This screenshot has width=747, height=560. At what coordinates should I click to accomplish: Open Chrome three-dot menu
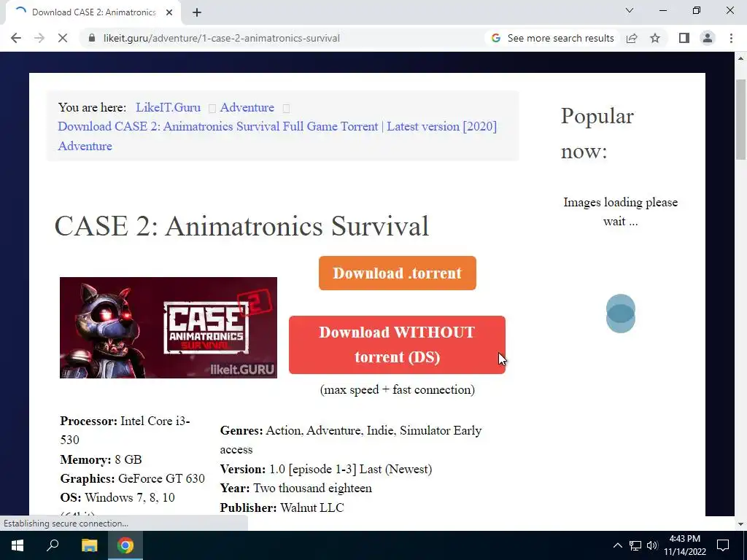tap(731, 38)
